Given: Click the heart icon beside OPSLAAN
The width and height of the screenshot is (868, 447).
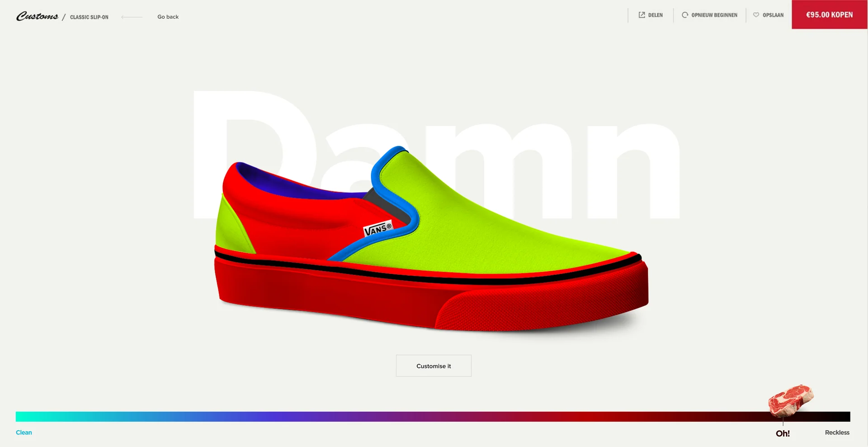Looking at the screenshot, I should point(756,15).
